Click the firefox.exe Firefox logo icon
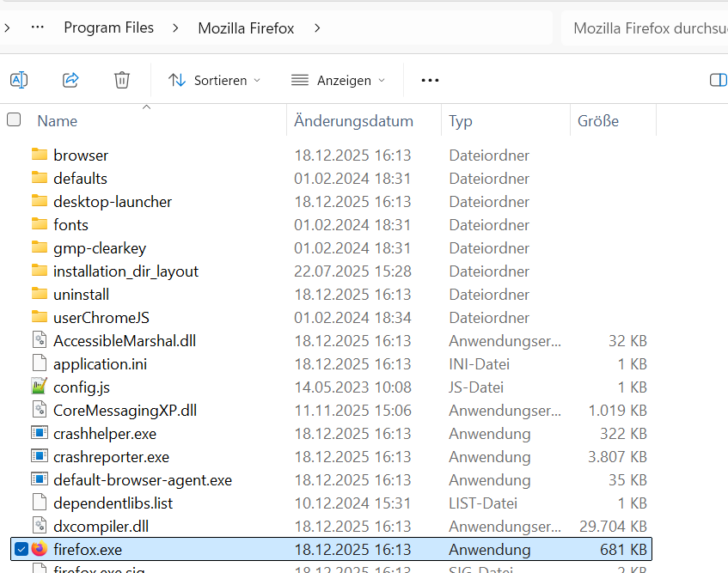Viewport: 728px width, 573px height. click(39, 549)
